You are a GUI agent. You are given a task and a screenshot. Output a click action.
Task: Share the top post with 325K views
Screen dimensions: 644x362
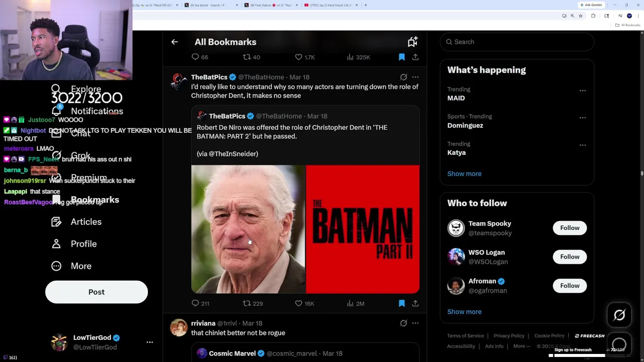[416, 57]
